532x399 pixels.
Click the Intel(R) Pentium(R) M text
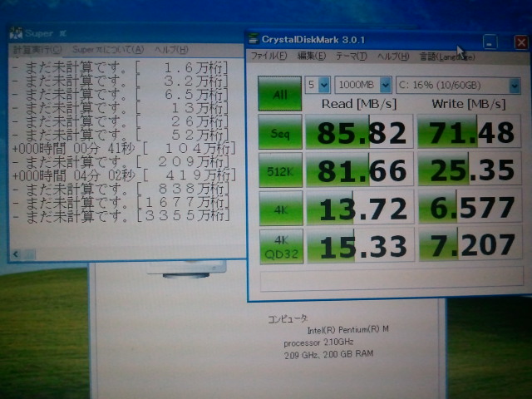(x=347, y=330)
